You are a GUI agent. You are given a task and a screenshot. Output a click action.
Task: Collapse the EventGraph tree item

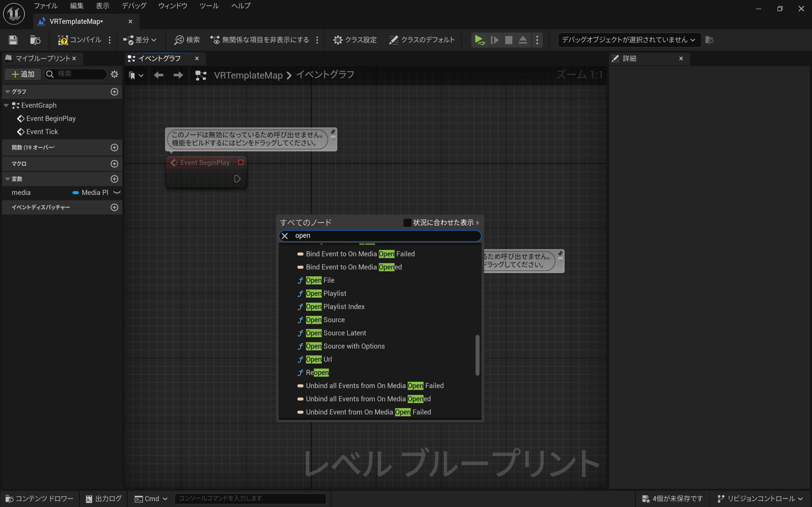point(6,105)
